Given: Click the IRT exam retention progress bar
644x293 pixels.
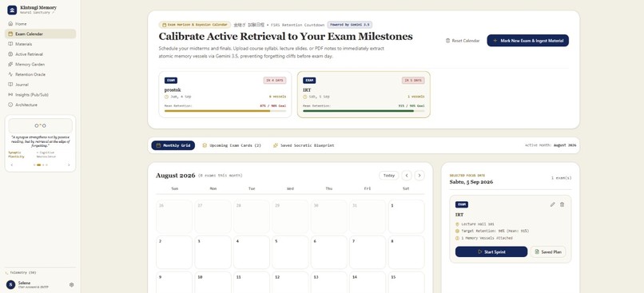Looking at the screenshot, I should [x=364, y=111].
